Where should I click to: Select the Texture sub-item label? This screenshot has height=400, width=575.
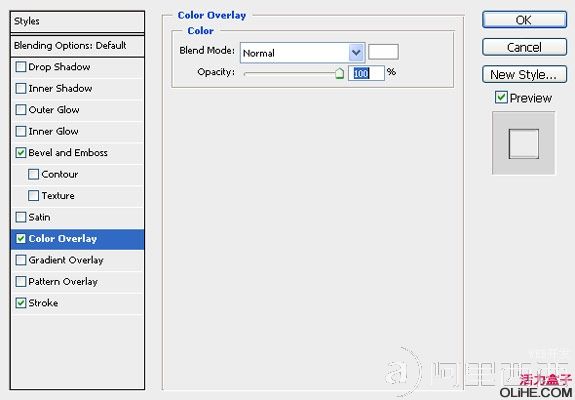pyautogui.click(x=58, y=195)
